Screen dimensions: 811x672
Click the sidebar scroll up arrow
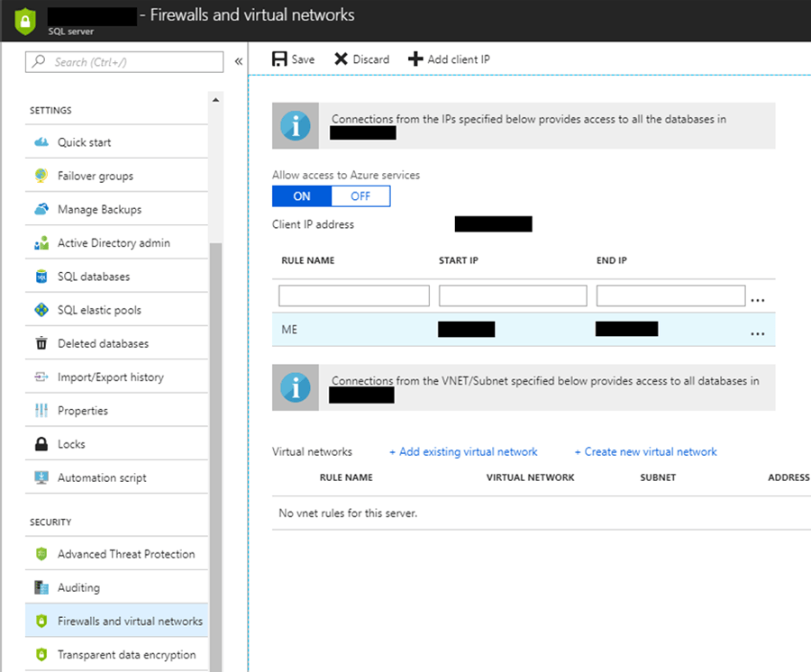tap(215, 100)
